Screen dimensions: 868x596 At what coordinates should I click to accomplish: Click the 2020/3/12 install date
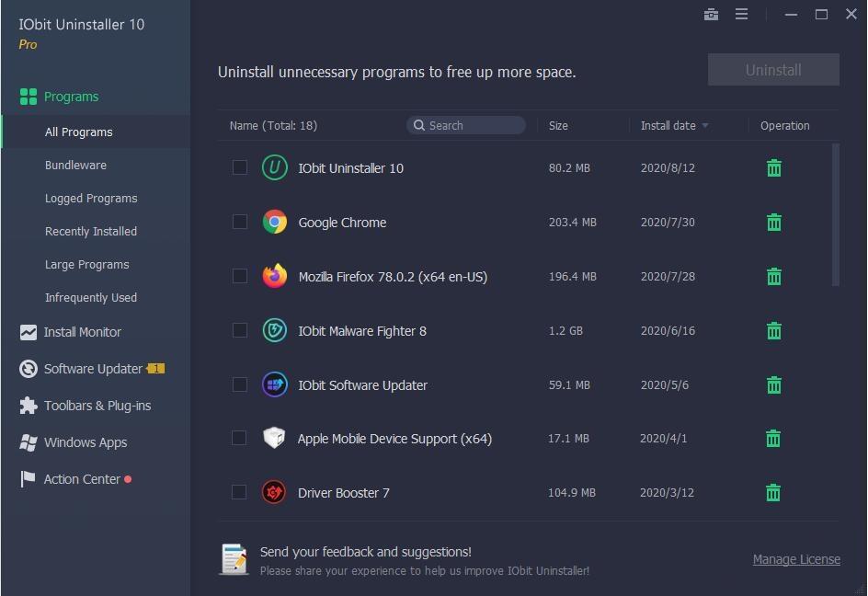point(667,492)
